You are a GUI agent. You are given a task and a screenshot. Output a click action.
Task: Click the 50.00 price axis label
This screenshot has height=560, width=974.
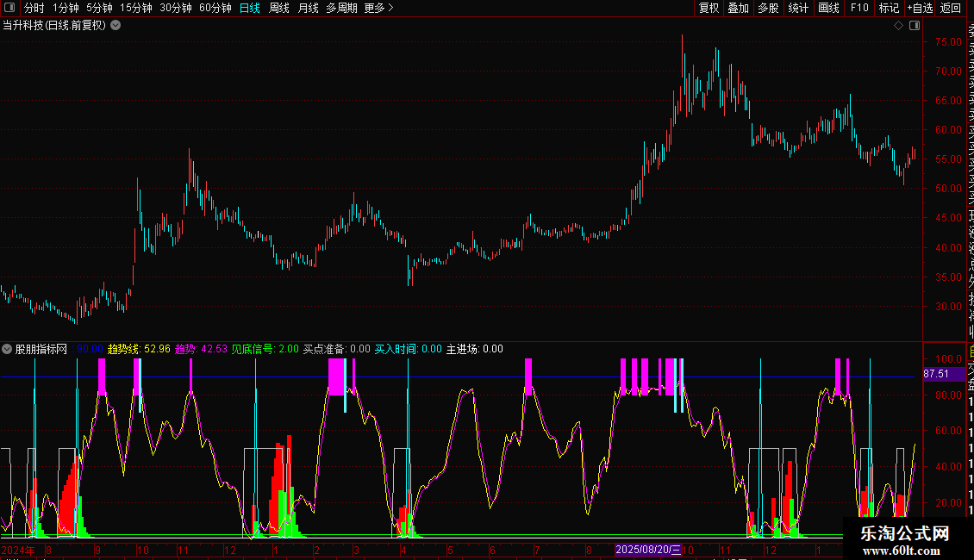[x=948, y=189]
